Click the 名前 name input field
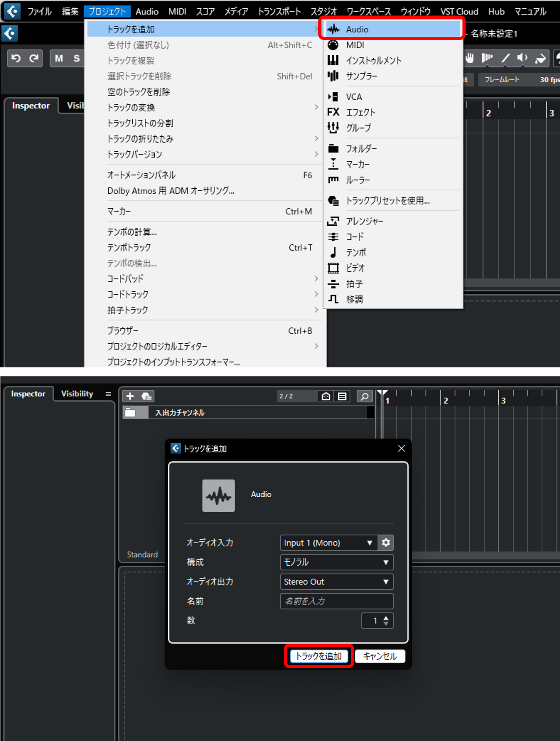The width and height of the screenshot is (560, 741). point(337,601)
